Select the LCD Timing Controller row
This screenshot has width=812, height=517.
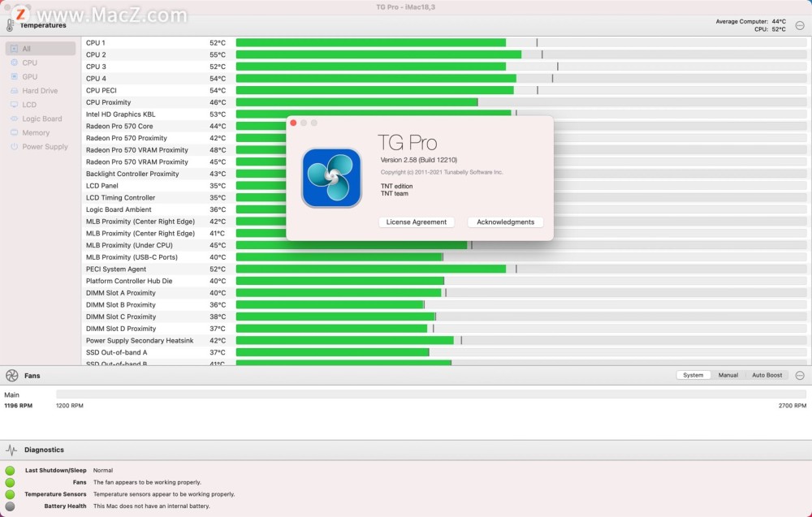coord(447,198)
